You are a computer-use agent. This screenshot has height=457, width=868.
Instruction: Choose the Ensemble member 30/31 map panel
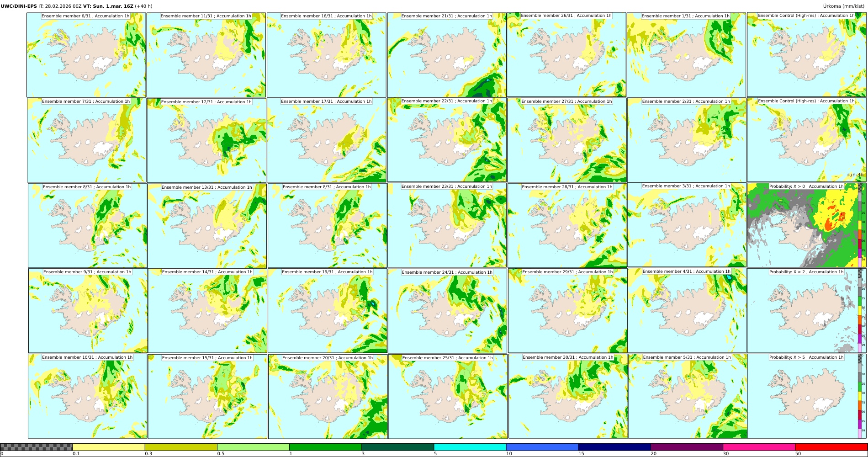pyautogui.click(x=568, y=396)
